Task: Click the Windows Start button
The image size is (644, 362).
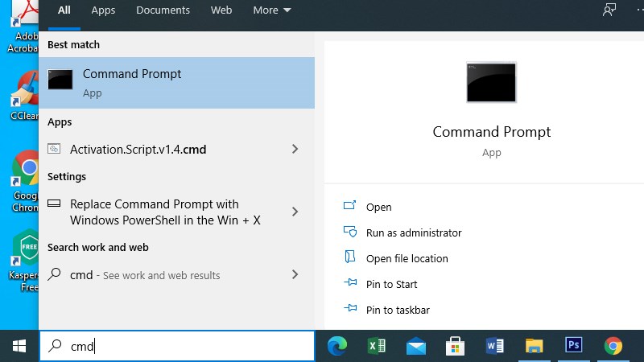Action: pos(19,346)
